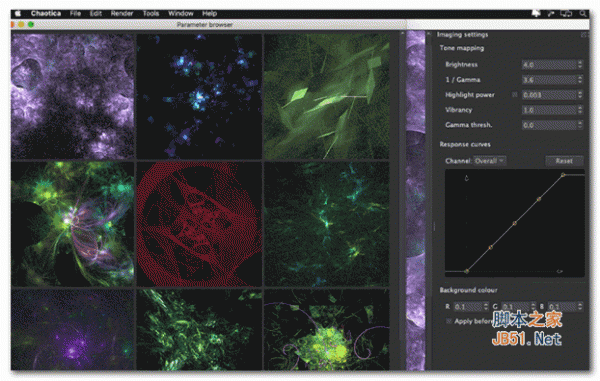This screenshot has height=381, width=600.
Task: Click the Imaging settings panel undock icon
Action: (x=584, y=35)
